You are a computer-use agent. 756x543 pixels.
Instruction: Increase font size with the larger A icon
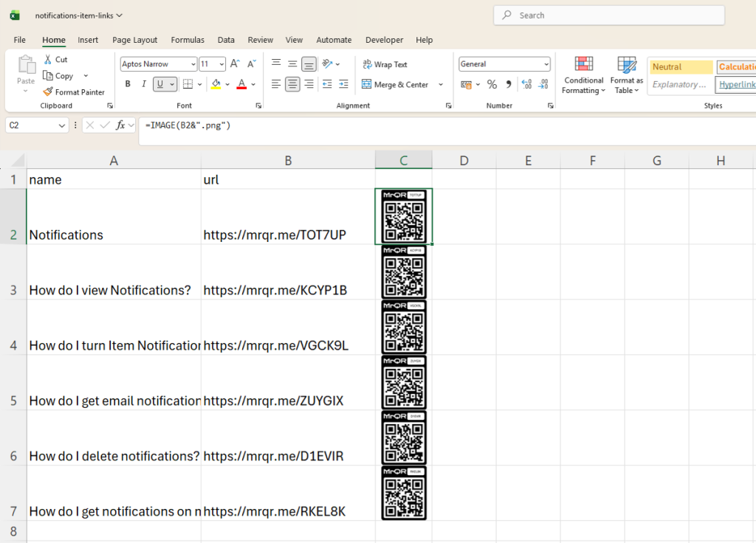coord(235,63)
